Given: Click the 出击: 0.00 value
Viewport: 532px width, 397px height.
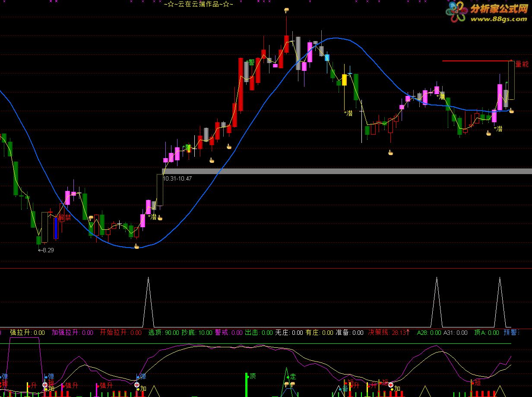Looking at the screenshot, I should [259, 333].
